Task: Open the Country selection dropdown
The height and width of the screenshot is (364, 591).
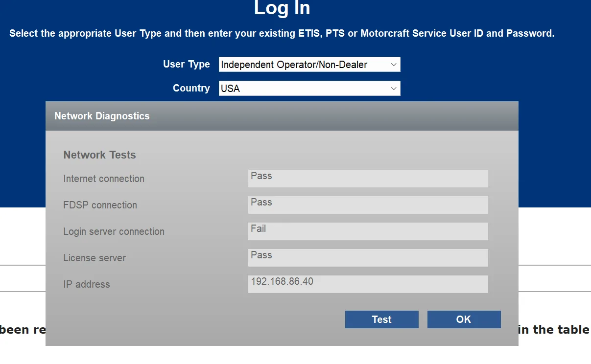Action: (x=309, y=88)
